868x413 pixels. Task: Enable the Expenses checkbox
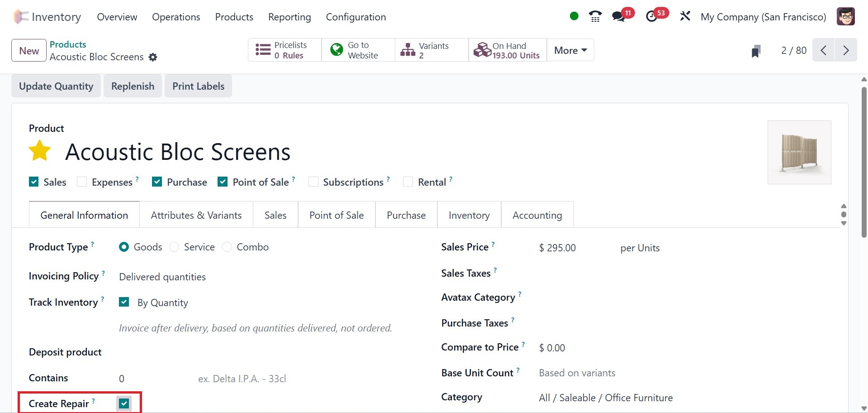[82, 182]
